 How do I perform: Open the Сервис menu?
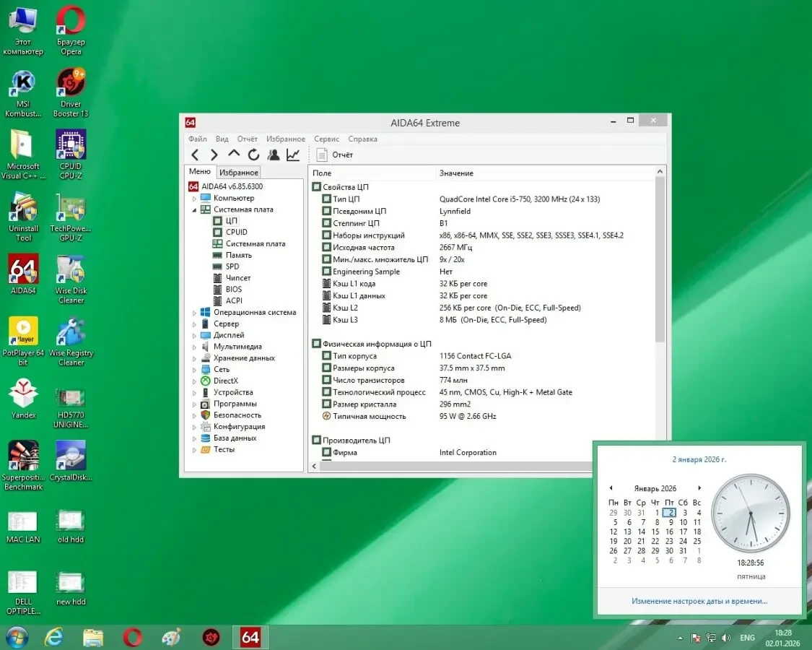tap(326, 139)
